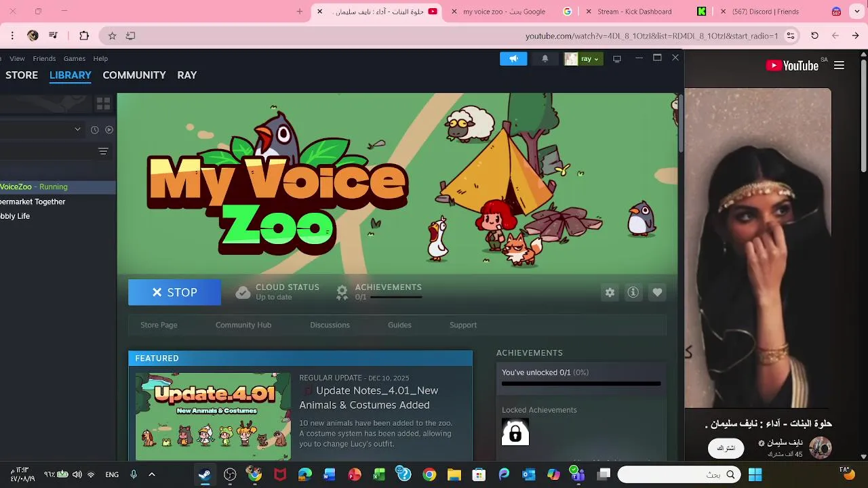Screen dimensions: 868x488
Task: Click the Steam announcements megaphone icon
Action: point(513,59)
